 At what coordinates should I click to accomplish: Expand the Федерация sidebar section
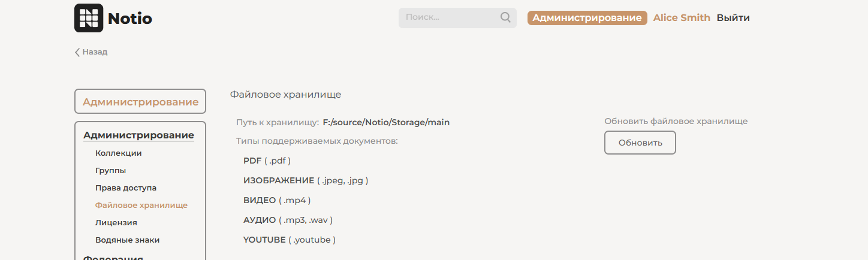click(113, 258)
